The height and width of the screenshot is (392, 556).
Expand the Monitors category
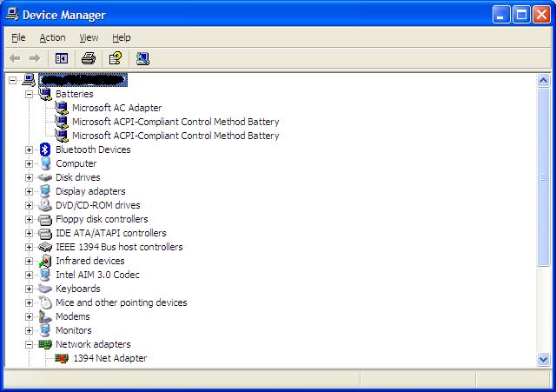[x=29, y=330]
